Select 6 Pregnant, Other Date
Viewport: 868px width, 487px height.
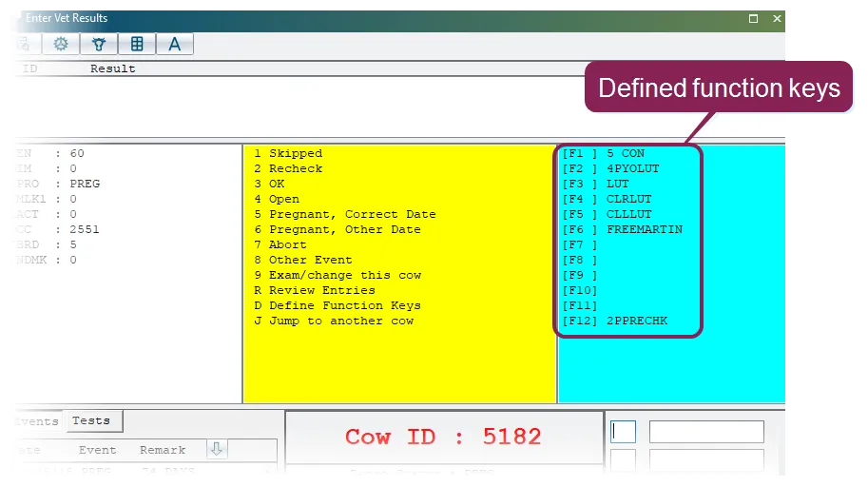338,229
